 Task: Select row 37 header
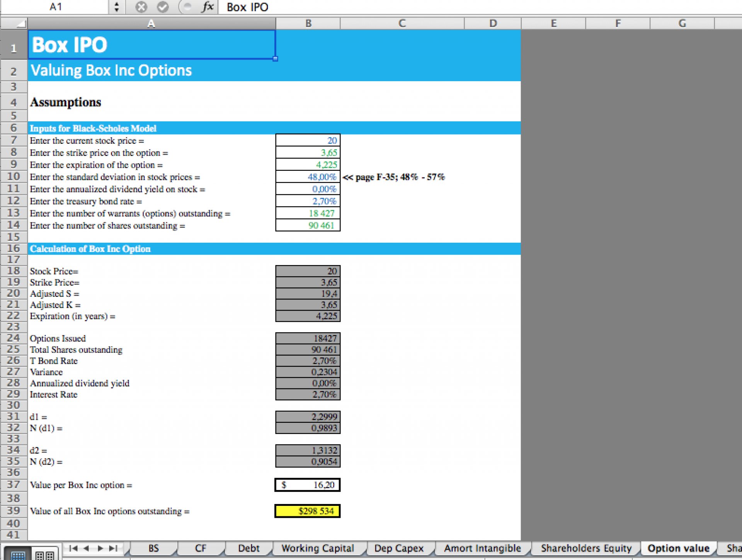14,485
